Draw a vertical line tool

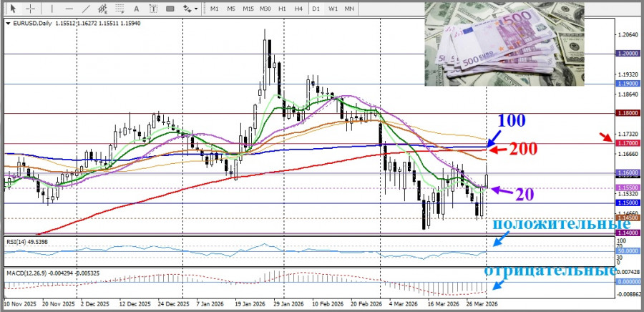[52, 8]
